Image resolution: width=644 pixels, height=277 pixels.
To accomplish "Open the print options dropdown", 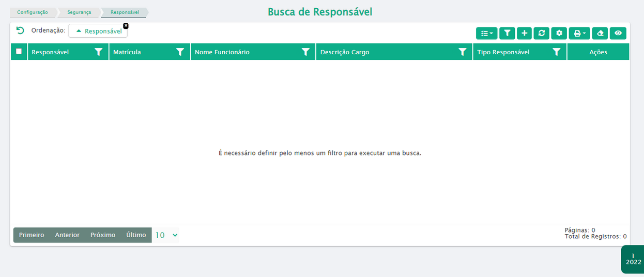I will click(579, 33).
